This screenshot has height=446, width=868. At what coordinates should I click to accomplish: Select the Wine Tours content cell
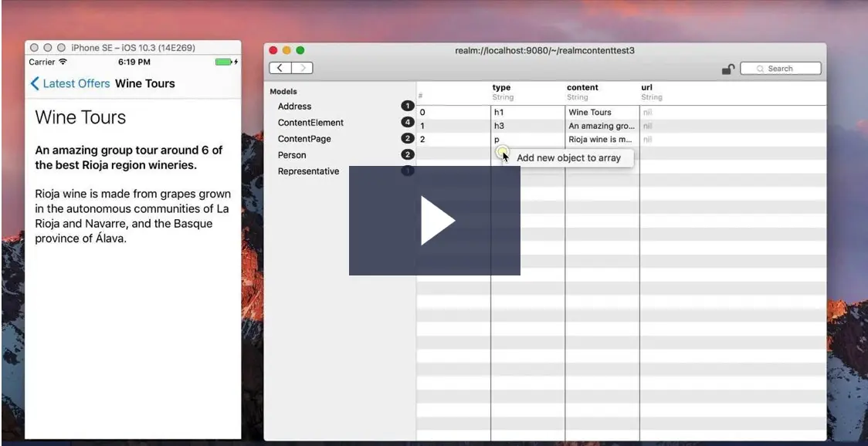point(602,113)
